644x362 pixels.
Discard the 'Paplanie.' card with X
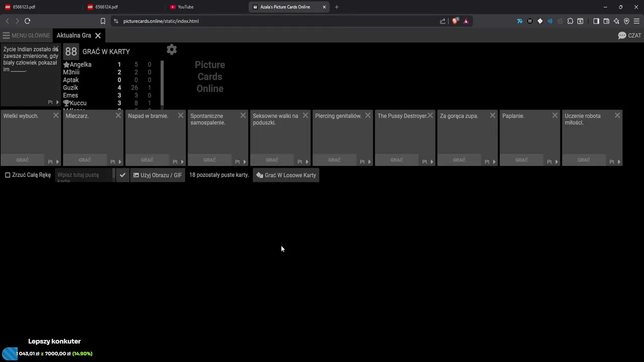pos(555,116)
